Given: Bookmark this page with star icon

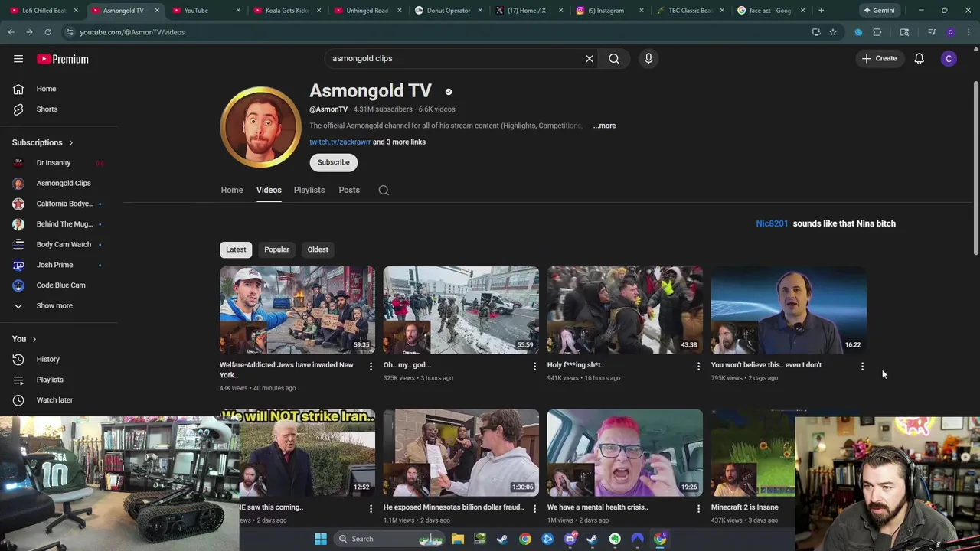Looking at the screenshot, I should (x=833, y=32).
